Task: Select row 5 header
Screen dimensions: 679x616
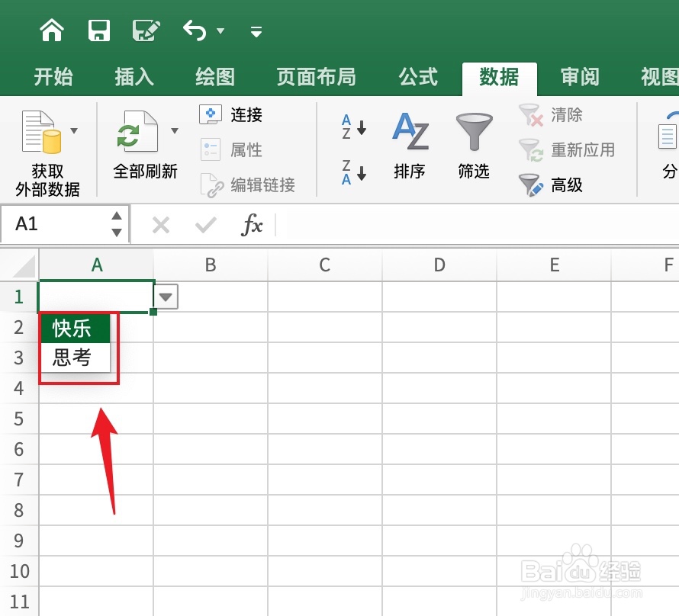Action: pos(19,419)
